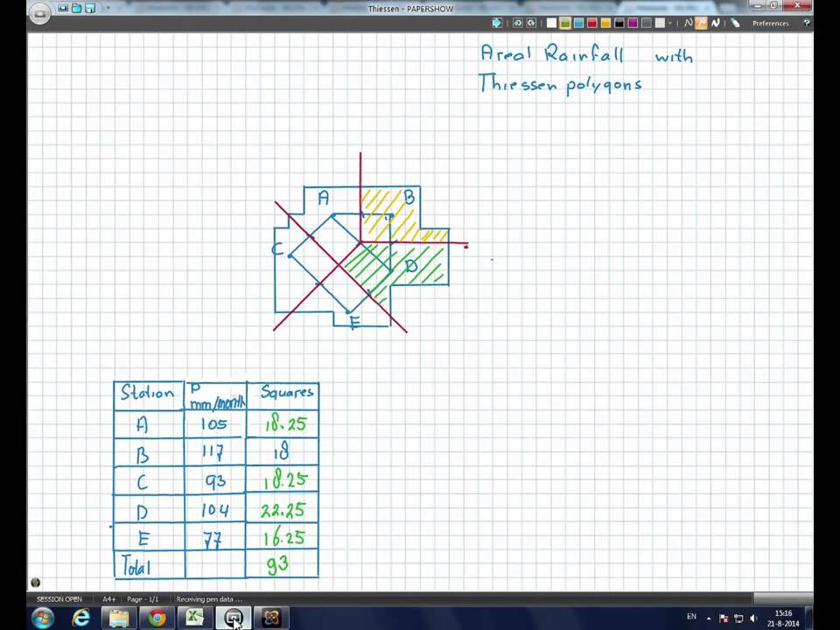
Task: Click the action center flag tray icon
Action: pos(724,619)
